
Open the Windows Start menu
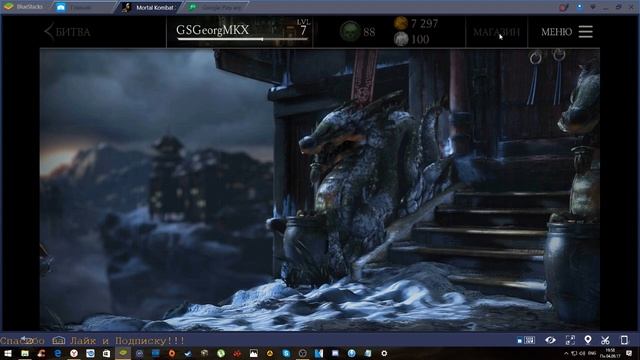pos(7,353)
